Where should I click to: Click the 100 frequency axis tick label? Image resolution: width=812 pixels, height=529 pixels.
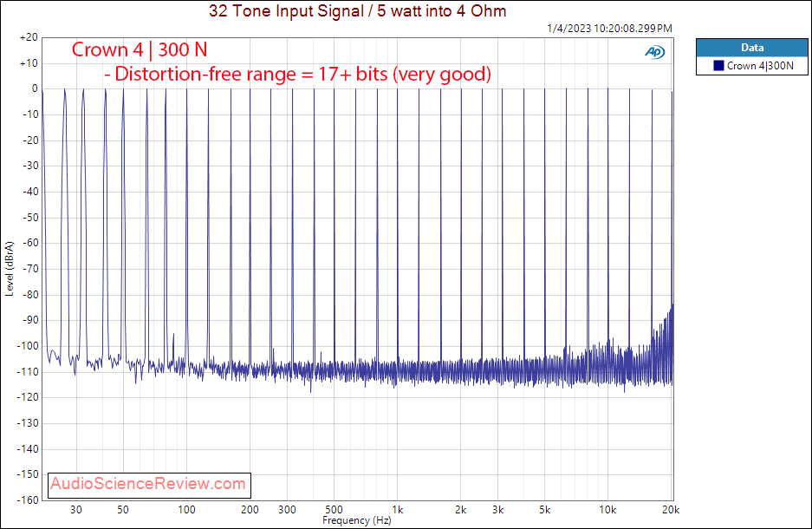click(x=186, y=510)
